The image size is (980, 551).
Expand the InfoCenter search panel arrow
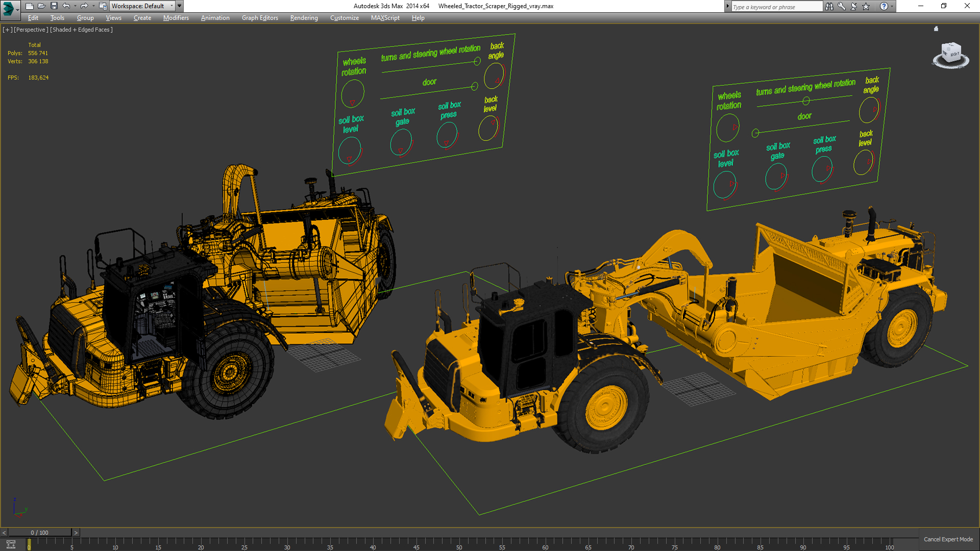tap(728, 6)
